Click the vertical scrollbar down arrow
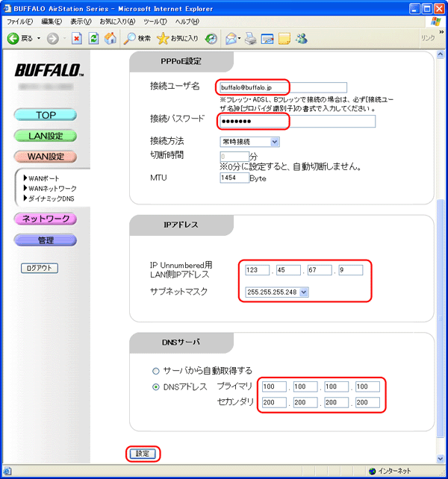 click(441, 458)
